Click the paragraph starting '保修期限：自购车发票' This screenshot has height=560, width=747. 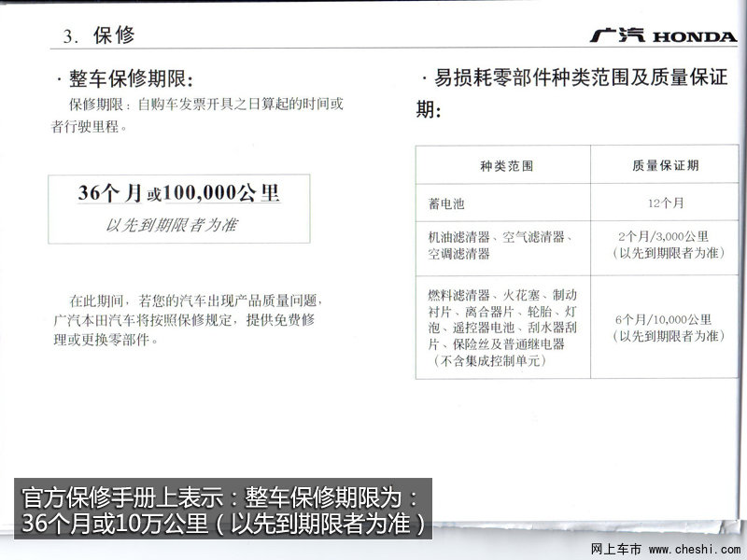click(197, 115)
